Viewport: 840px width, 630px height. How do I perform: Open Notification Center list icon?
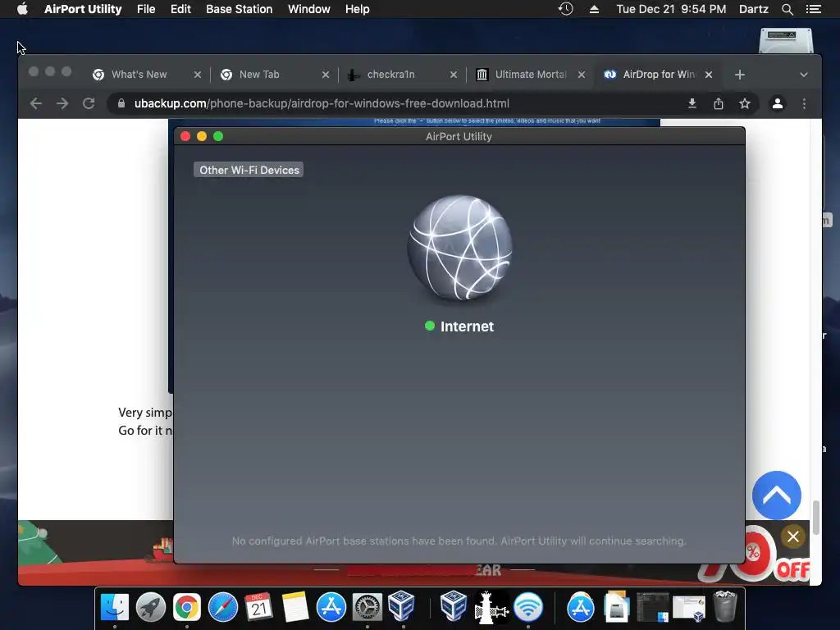tap(813, 9)
